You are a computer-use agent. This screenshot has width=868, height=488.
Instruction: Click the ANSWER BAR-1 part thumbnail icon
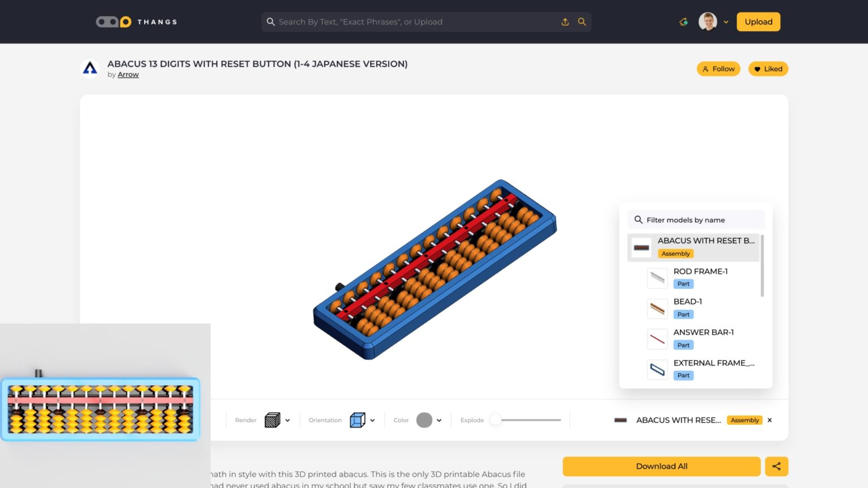tap(657, 338)
